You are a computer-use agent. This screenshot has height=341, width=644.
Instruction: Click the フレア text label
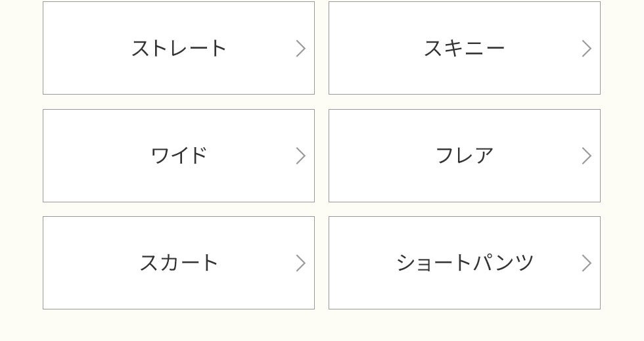coord(464,156)
